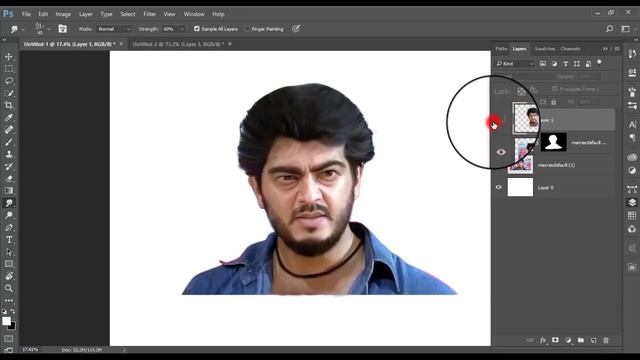Select the Smudge tool in toolbar

(x=9, y=203)
